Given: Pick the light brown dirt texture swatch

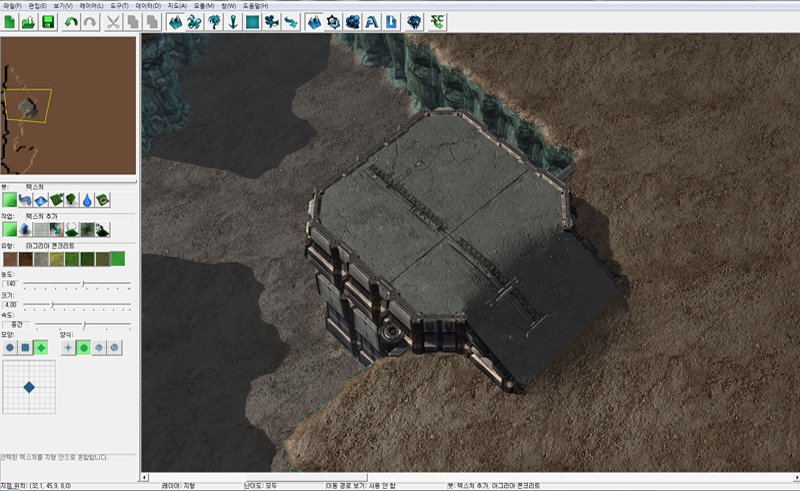Looking at the screenshot, I should [x=10, y=259].
